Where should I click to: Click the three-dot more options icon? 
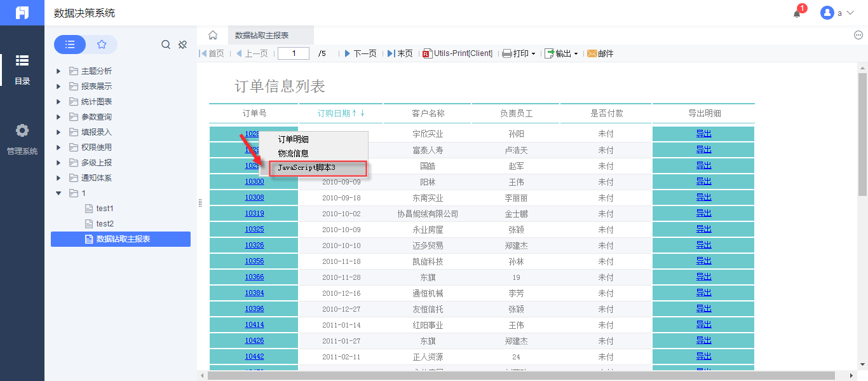click(858, 35)
